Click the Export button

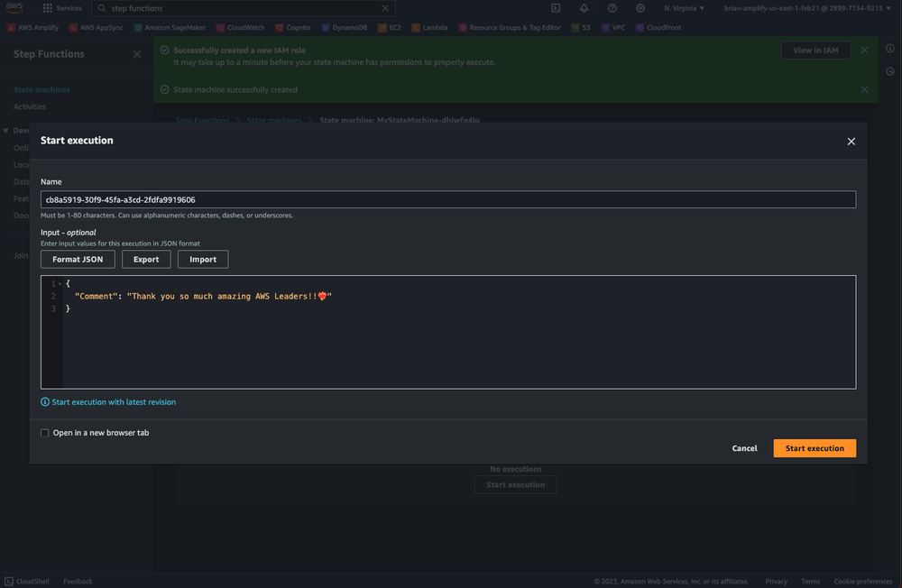tap(146, 260)
